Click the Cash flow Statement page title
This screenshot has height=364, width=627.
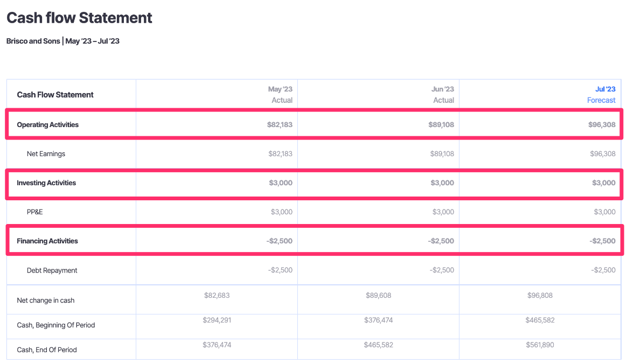coord(79,18)
